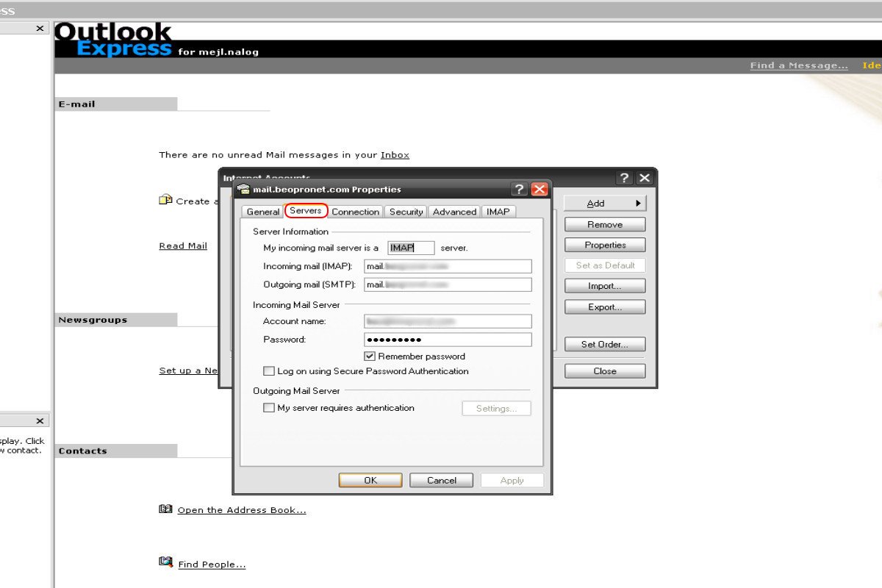Image resolution: width=882 pixels, height=588 pixels.
Task: Switch to the IMAP tab
Action: click(x=498, y=212)
